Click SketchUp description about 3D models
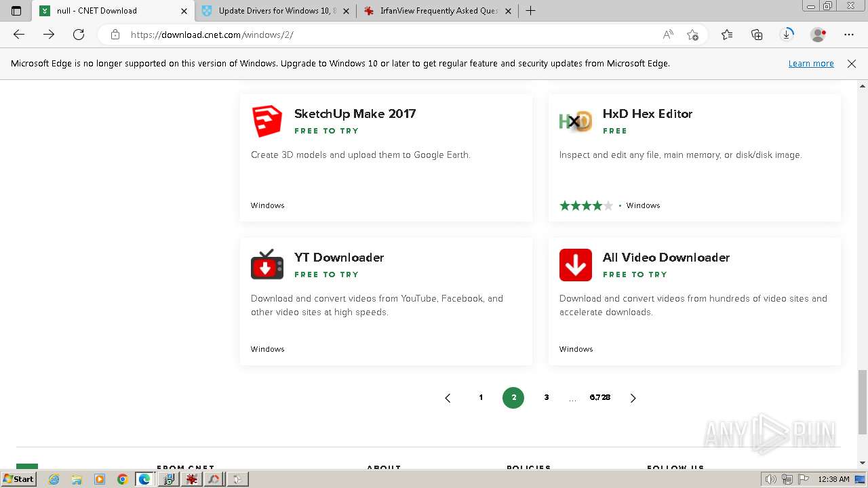The width and height of the screenshot is (868, 488). coord(360,155)
